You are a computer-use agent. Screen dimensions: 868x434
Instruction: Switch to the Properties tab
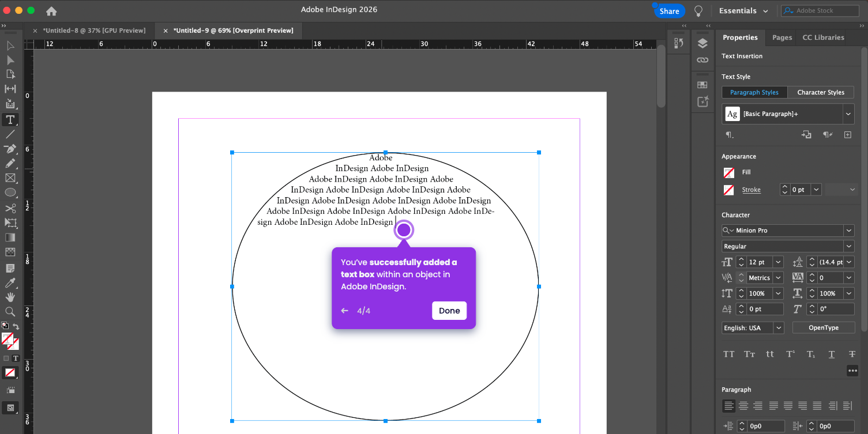[740, 37]
